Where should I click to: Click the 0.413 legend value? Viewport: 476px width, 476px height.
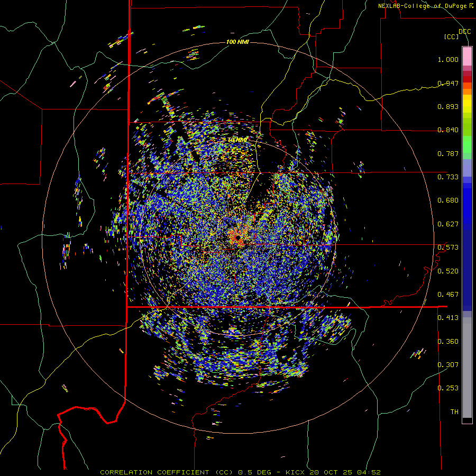coord(448,318)
